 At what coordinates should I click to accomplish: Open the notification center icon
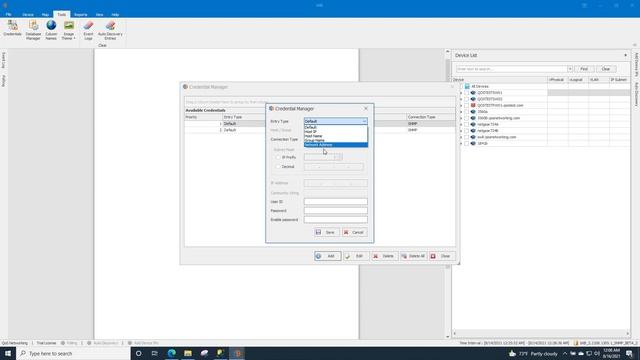click(x=629, y=353)
